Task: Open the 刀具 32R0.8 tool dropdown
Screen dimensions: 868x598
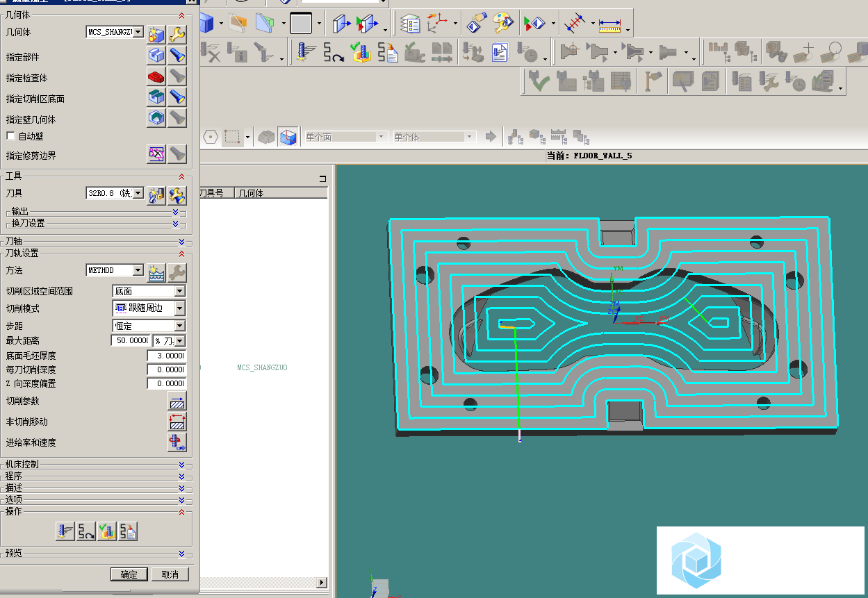Action: (x=138, y=192)
